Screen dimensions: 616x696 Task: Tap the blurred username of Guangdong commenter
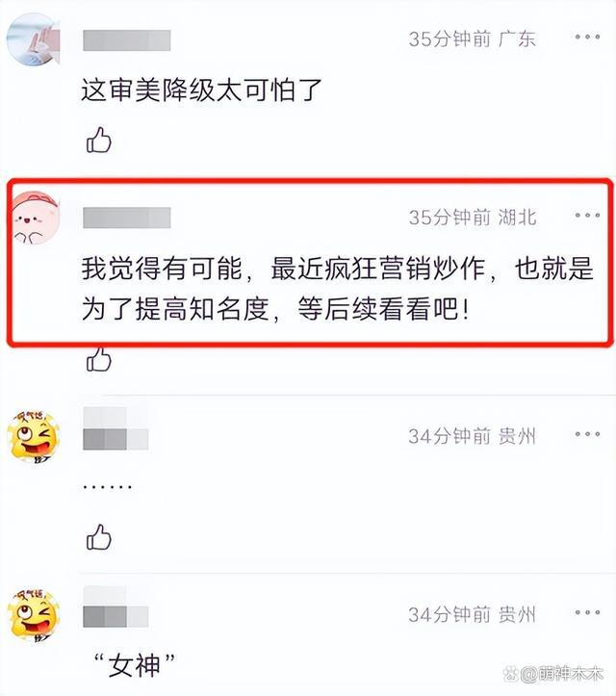point(126,40)
